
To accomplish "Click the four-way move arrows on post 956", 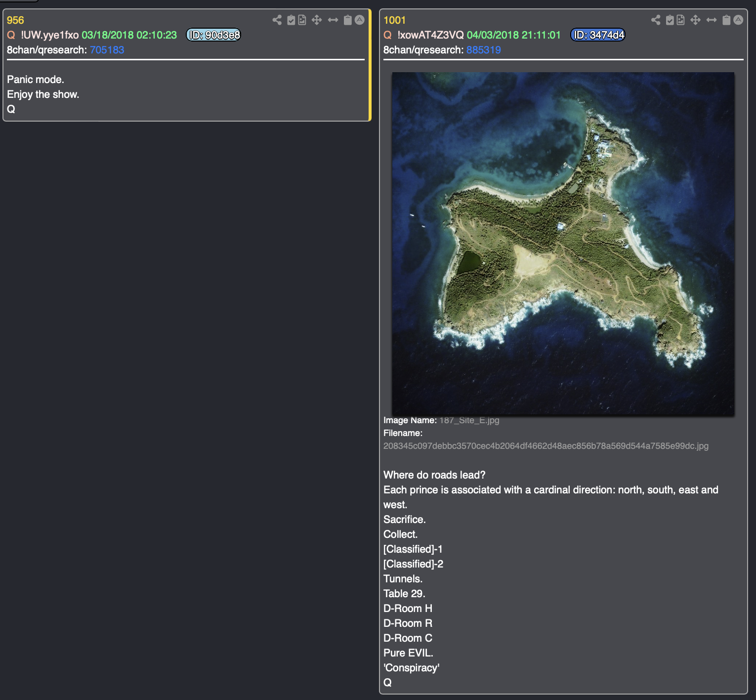I will coord(317,20).
